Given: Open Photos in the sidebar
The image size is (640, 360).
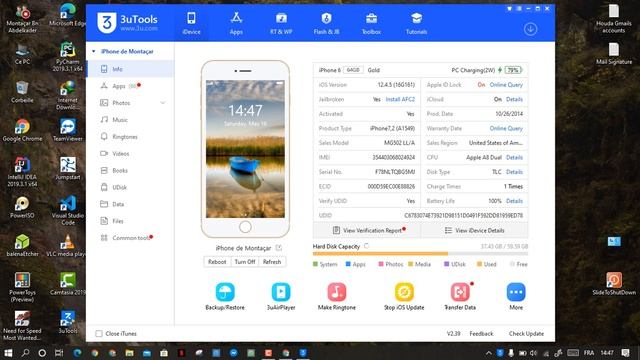Looking at the screenshot, I should [x=121, y=103].
